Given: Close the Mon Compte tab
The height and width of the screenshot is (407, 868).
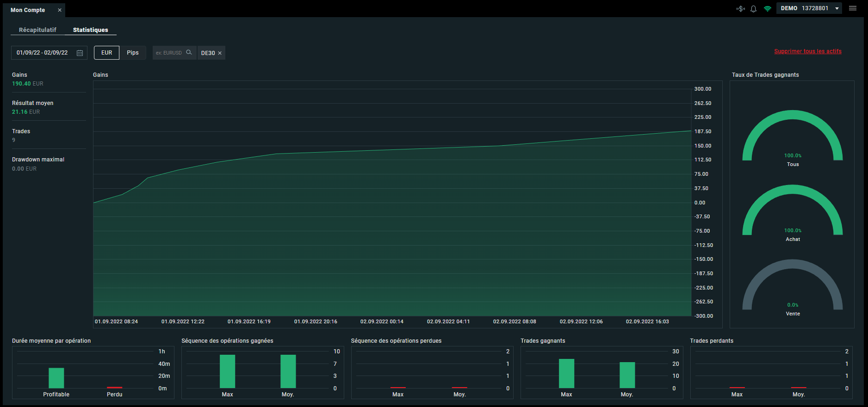Looking at the screenshot, I should click(60, 10).
